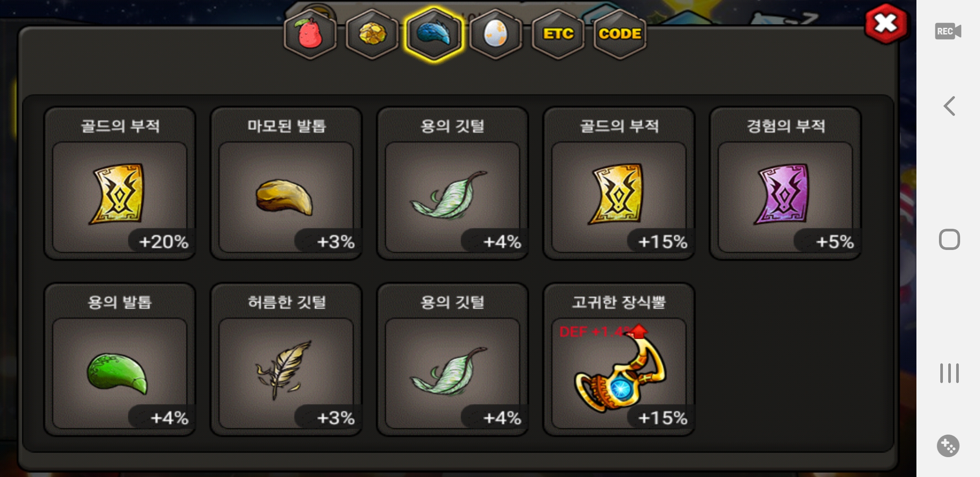
Task: Tap the REC screen recording icon
Action: 948,31
